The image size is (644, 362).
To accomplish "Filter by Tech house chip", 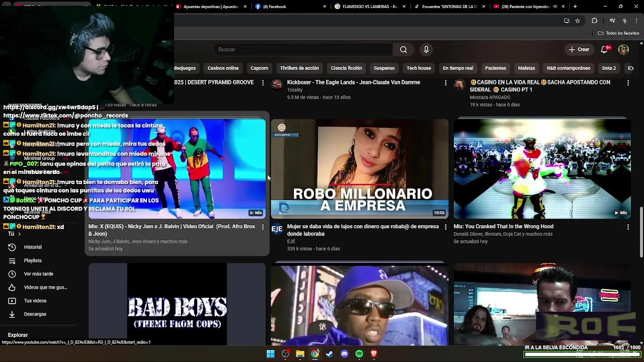I will coord(419,68).
